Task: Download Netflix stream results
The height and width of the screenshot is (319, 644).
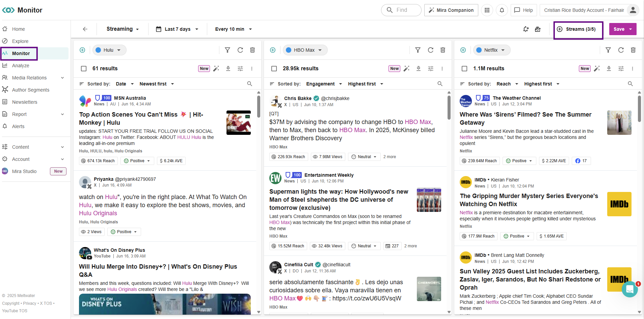Action: click(x=609, y=69)
